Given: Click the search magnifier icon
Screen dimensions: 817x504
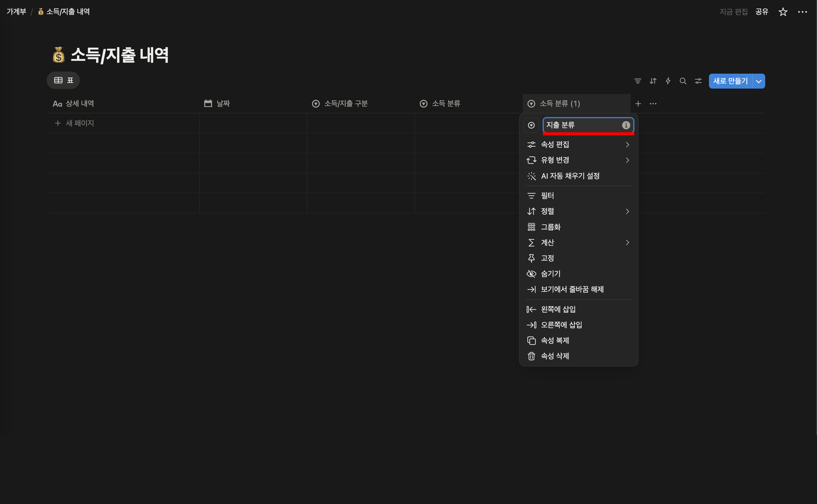Looking at the screenshot, I should click(x=683, y=81).
